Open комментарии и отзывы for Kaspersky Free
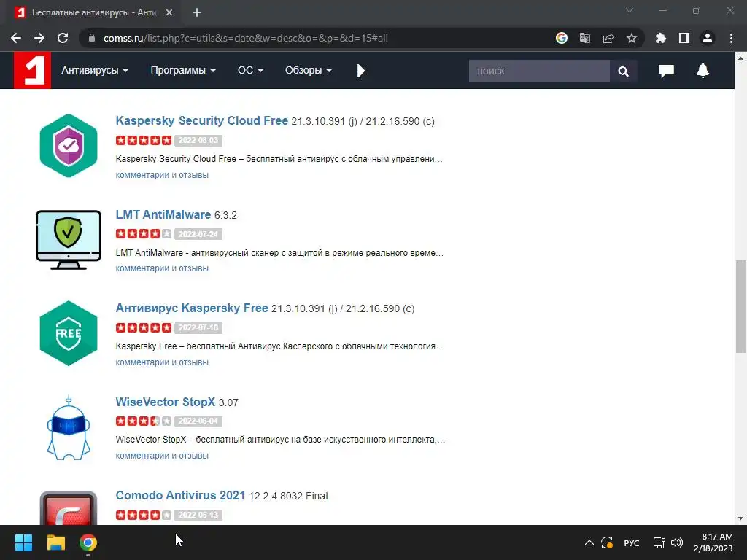The height and width of the screenshot is (560, 747). 162,362
